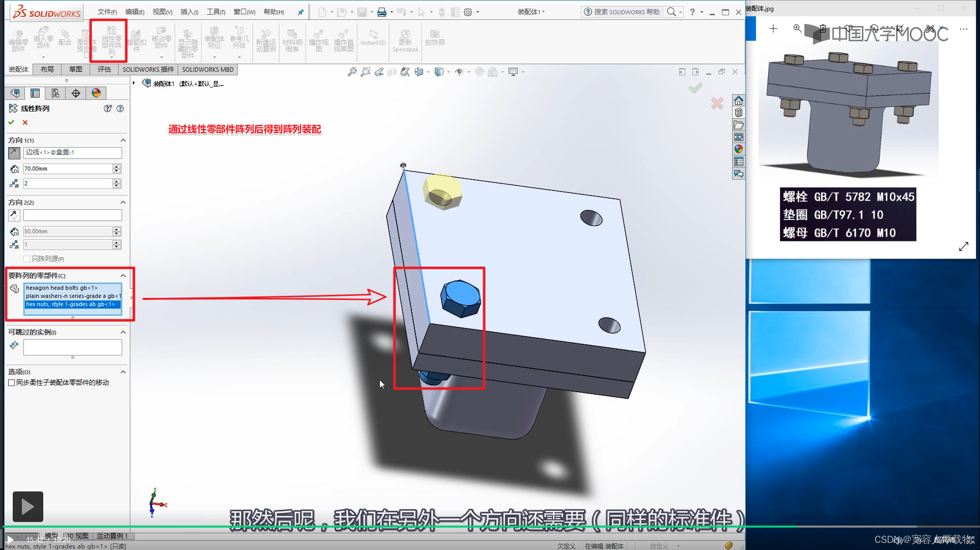Screen dimensions: 980x550
Task: Enable synchronize flexible subassembly movement checkbox
Action: click(11, 383)
